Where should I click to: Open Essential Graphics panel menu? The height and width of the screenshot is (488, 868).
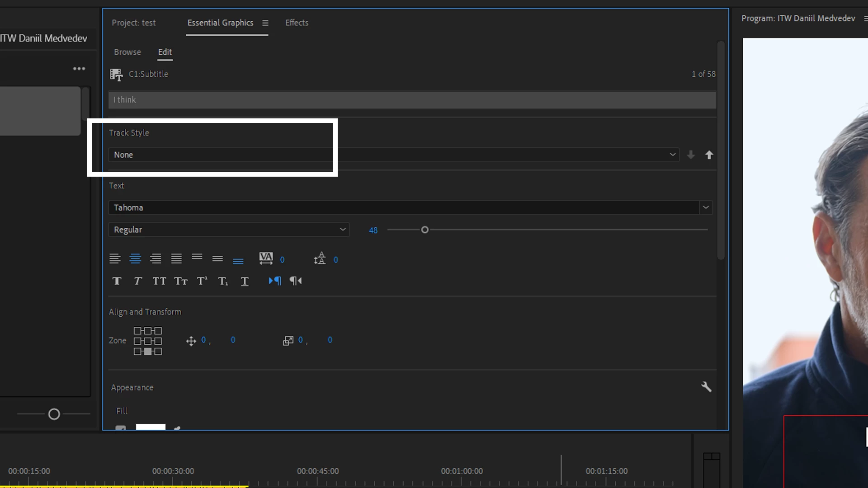265,23
